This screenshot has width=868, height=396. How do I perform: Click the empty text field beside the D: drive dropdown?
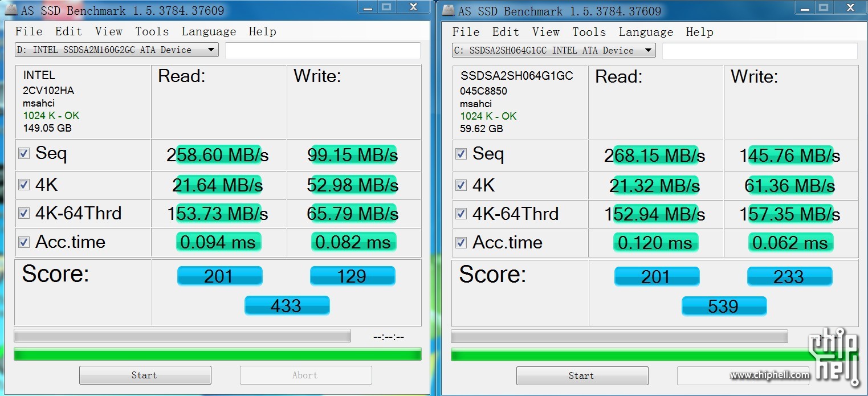[x=323, y=50]
